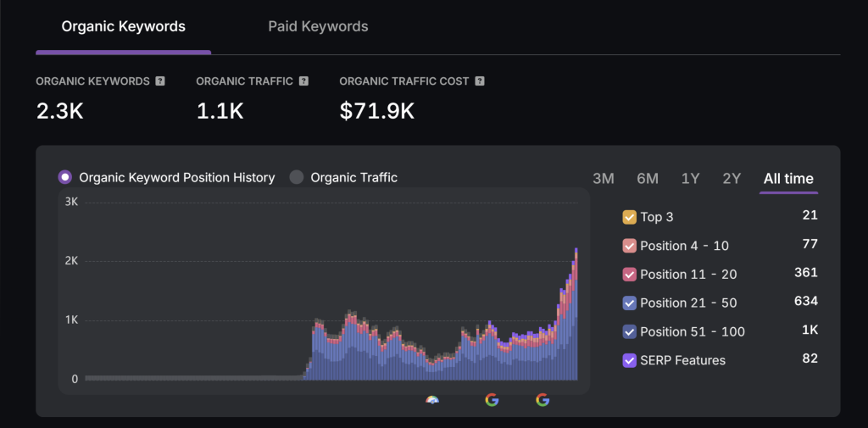Open help icon beside Organic Keywords metric

[x=160, y=81]
